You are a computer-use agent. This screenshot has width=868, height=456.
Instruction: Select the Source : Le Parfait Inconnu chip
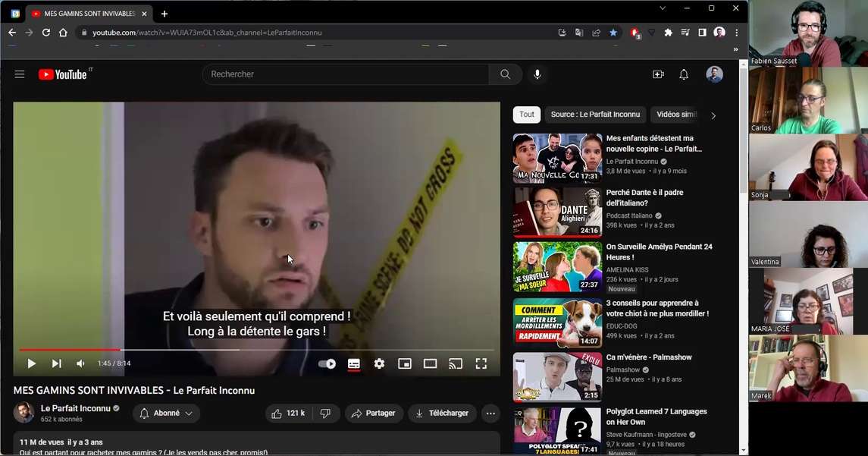pyautogui.click(x=595, y=115)
